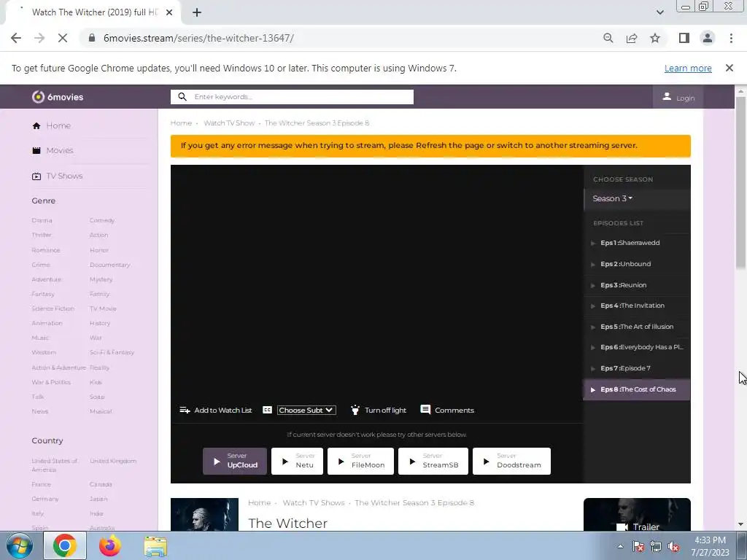This screenshot has height=560, width=747.
Task: Click the Action Center flag tray icon
Action: click(x=638, y=547)
